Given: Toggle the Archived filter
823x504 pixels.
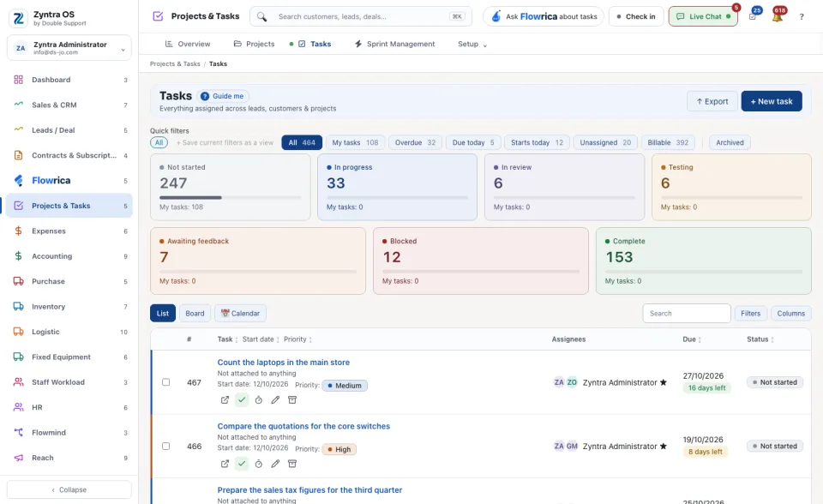Looking at the screenshot, I should 730,143.
